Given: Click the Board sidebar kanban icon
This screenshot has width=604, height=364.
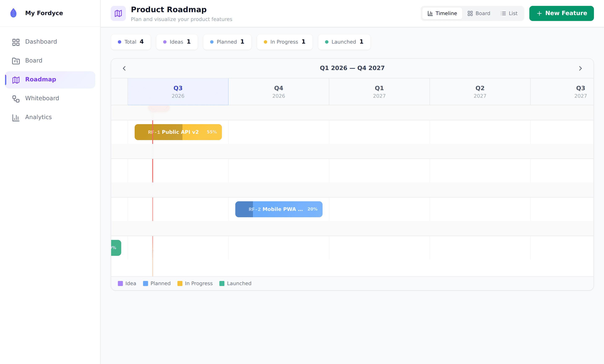Looking at the screenshot, I should (x=16, y=61).
